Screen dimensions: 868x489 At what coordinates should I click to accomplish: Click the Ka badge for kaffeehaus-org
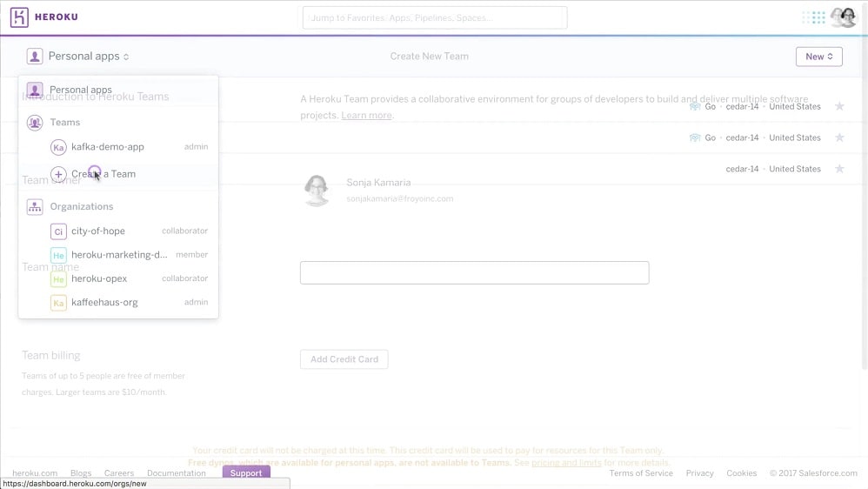coord(58,303)
